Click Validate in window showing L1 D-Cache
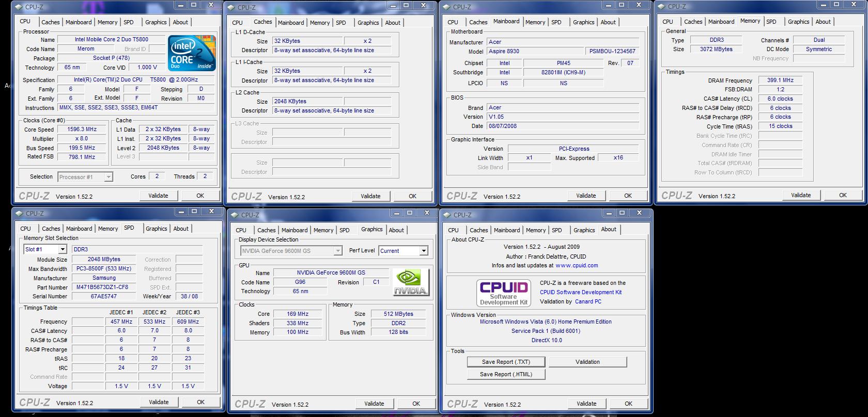Screen dimensions: 868x417 [x=370, y=196]
